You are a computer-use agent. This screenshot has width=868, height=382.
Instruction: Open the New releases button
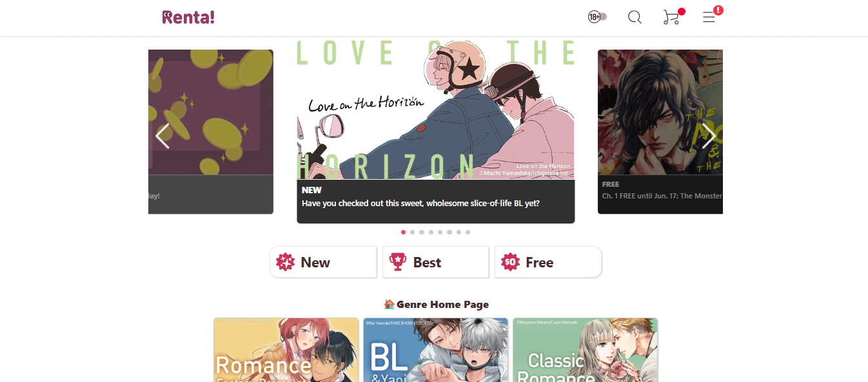point(323,262)
